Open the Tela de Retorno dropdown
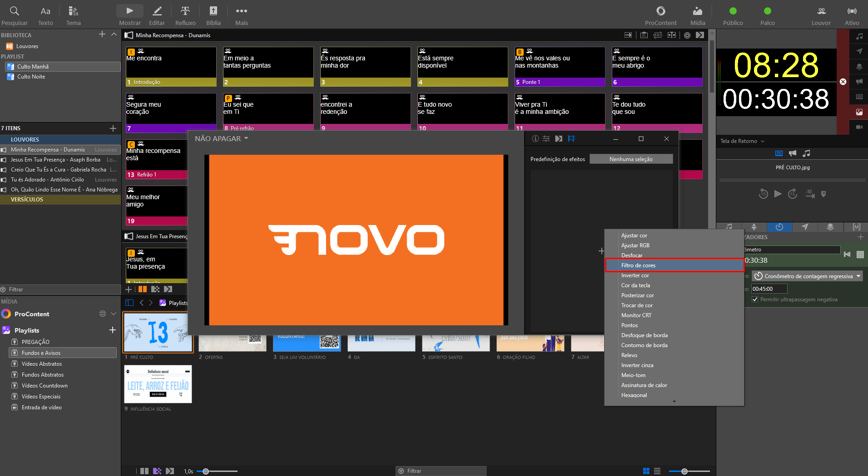 pyautogui.click(x=742, y=141)
